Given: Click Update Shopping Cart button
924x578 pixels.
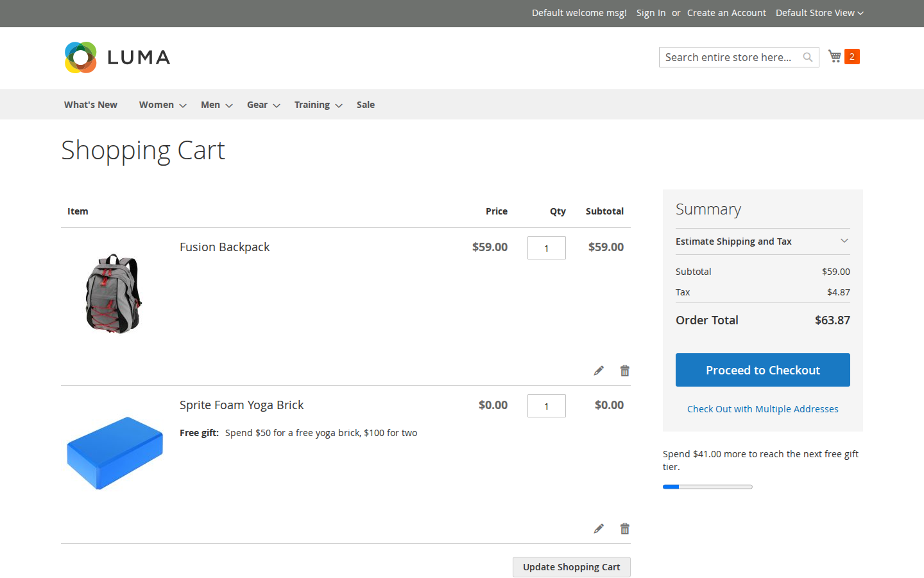Looking at the screenshot, I should (572, 567).
